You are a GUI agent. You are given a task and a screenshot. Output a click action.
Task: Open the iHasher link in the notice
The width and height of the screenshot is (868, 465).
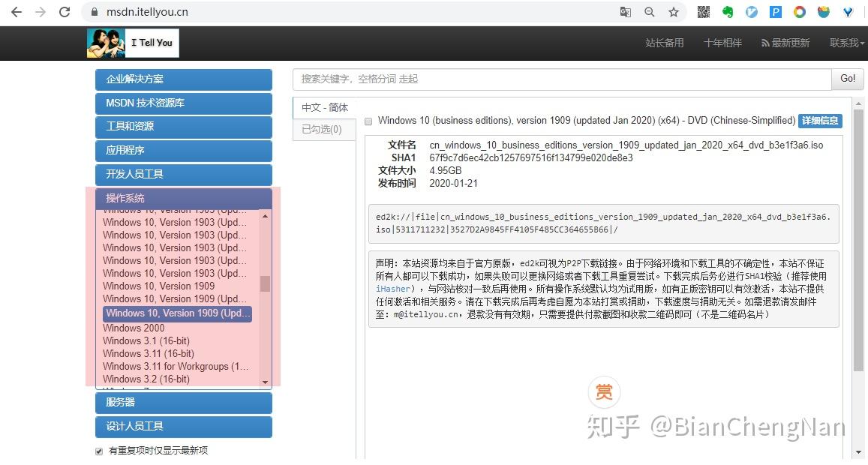[393, 288]
